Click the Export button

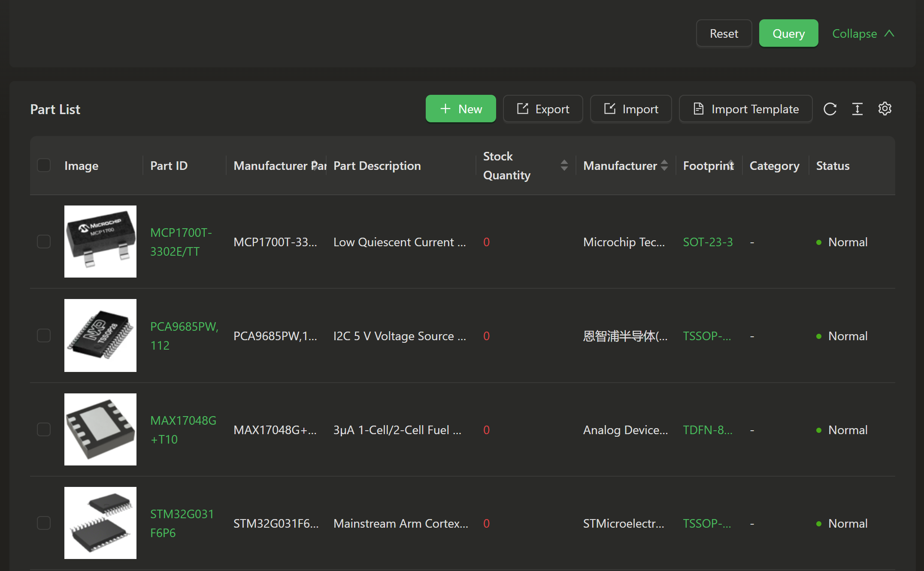click(542, 109)
